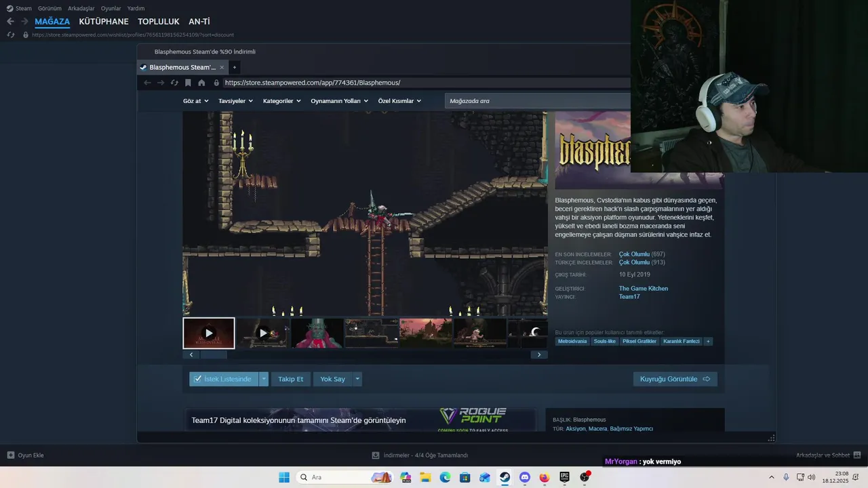Click the Yok Say button
This screenshot has width=868, height=488.
332,379
